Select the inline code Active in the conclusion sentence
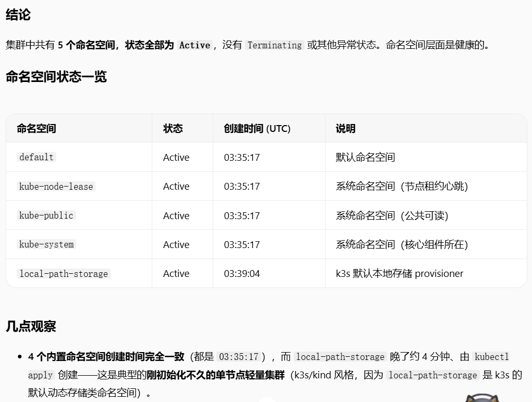 coord(195,45)
